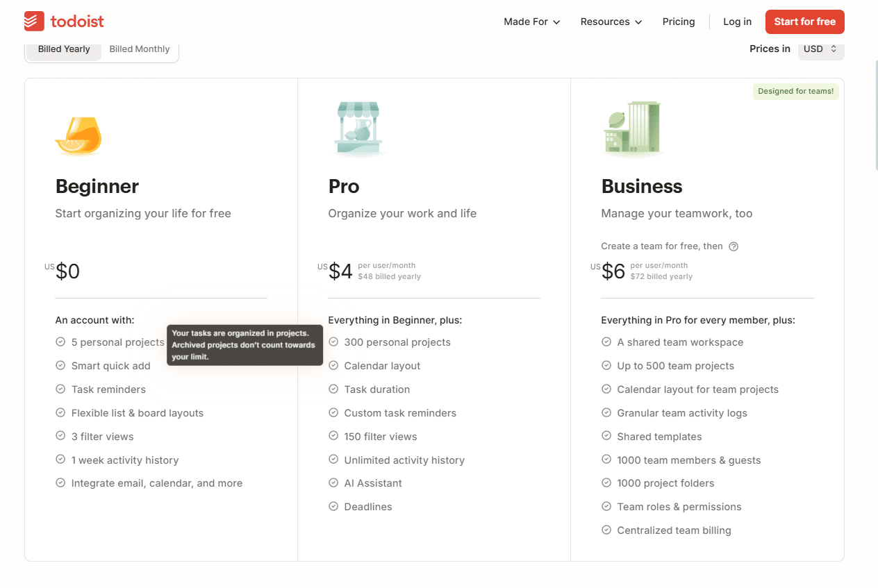878x588 pixels.
Task: Click the check icon next to 5 personal projects
Action: coord(60,342)
